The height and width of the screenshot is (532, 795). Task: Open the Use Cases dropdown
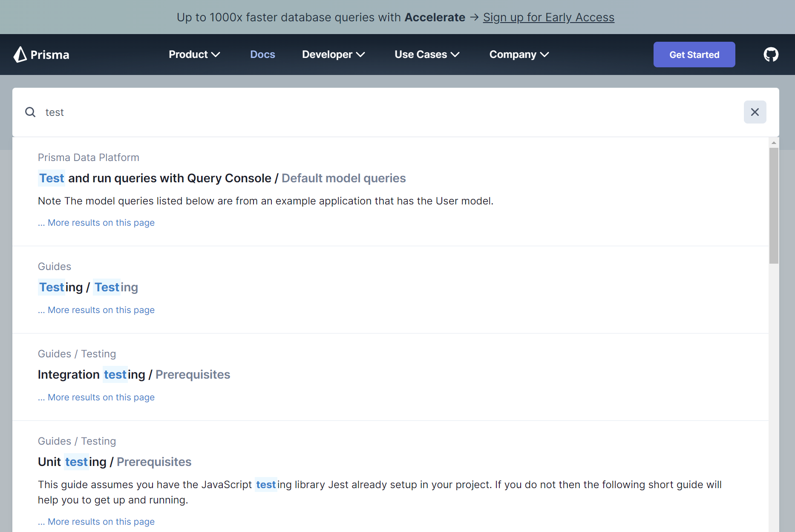pyautogui.click(x=426, y=55)
